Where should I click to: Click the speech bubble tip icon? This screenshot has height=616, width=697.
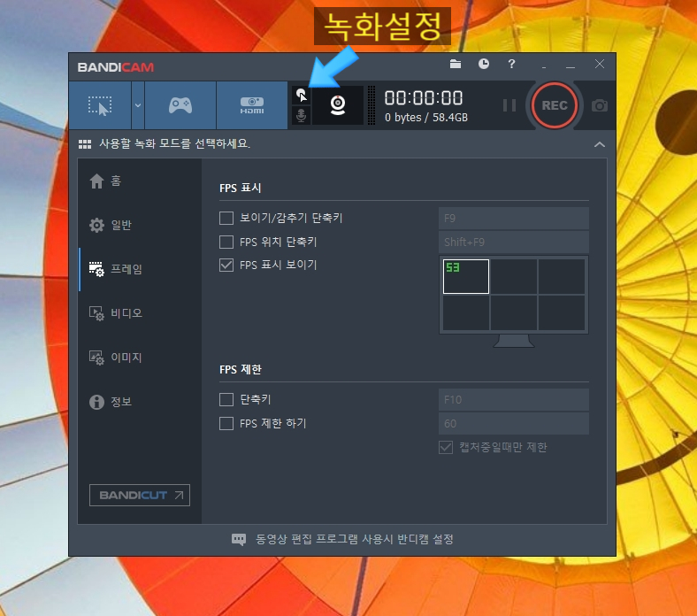pos(239,540)
